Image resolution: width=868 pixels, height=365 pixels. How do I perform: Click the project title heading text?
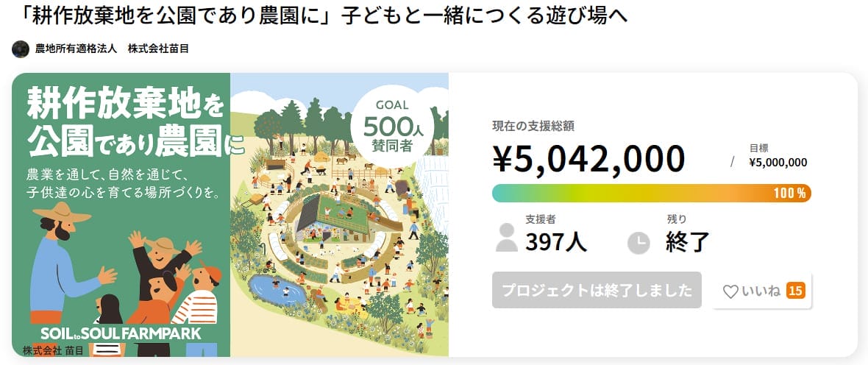[x=319, y=15]
